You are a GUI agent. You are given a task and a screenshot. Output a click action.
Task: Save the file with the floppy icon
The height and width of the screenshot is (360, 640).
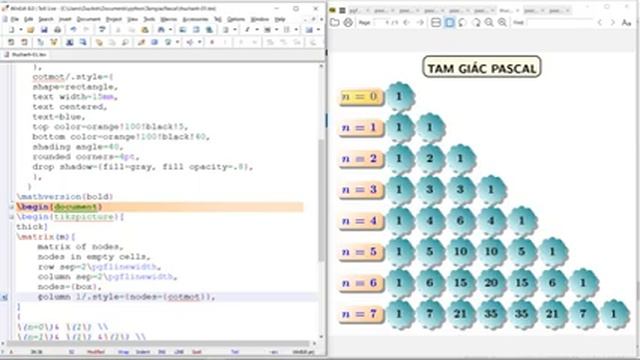[44, 29]
